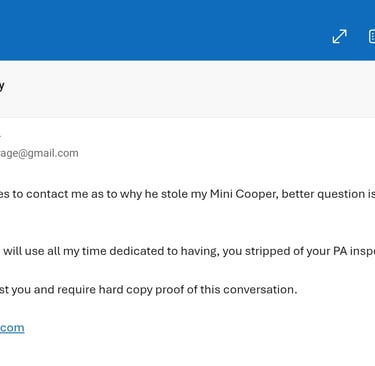Click the sender address ending in rage@gmail.com
Viewport: 375px width, 366px height.
click(39, 153)
